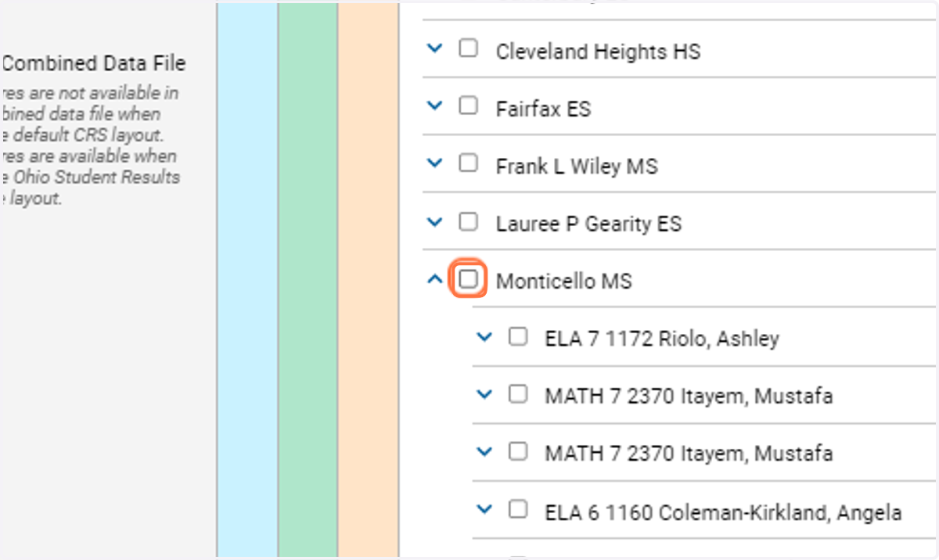The image size is (939, 560).
Task: Check the Cleveland Heights HS checkbox
Action: (x=468, y=48)
